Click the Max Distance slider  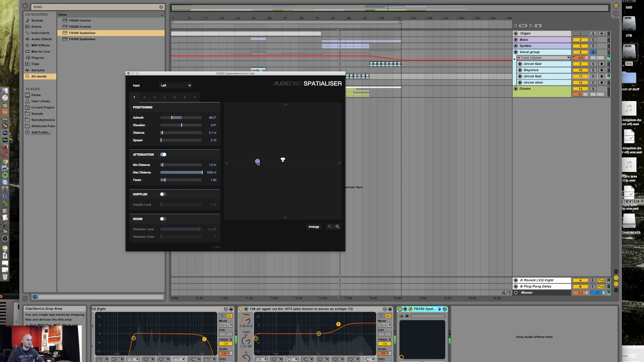[181, 172]
